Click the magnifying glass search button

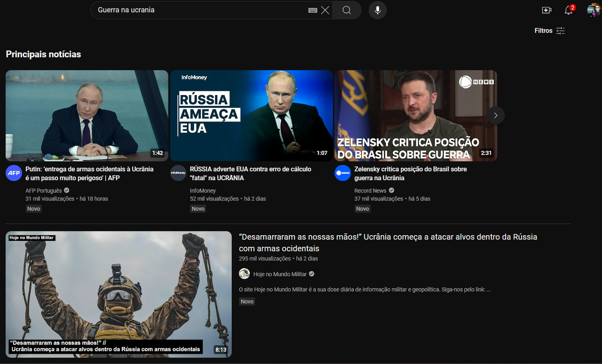(347, 10)
